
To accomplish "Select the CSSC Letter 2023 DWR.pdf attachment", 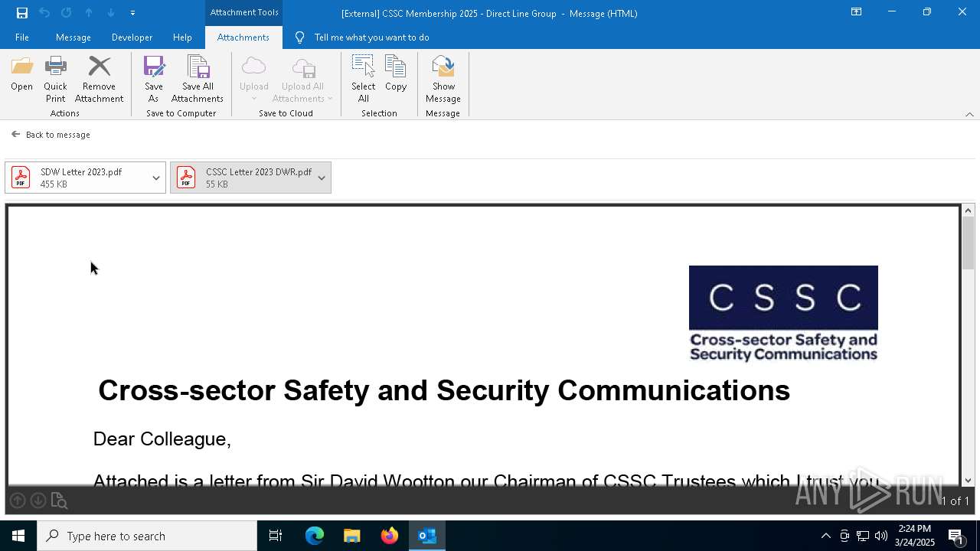I will coord(242,178).
